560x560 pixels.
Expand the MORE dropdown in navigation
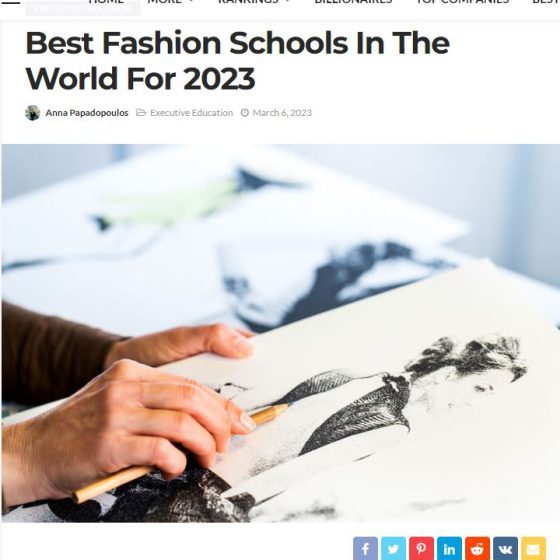tap(170, 2)
